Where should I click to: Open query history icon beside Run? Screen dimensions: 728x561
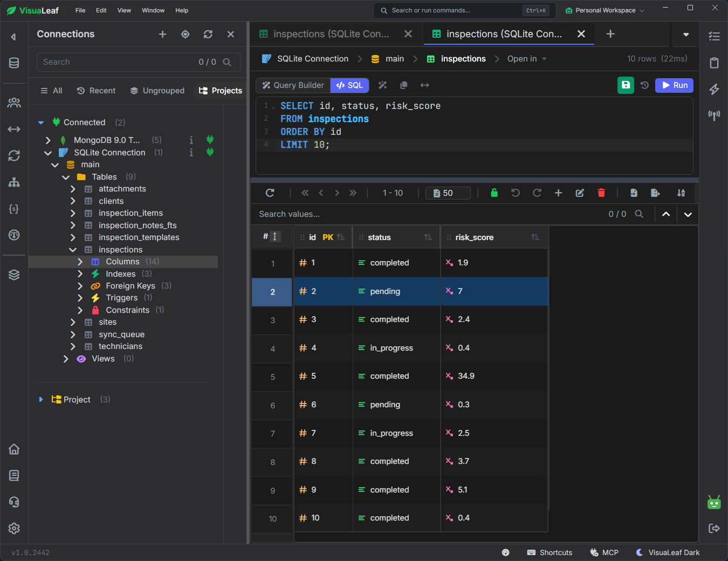[x=644, y=85]
